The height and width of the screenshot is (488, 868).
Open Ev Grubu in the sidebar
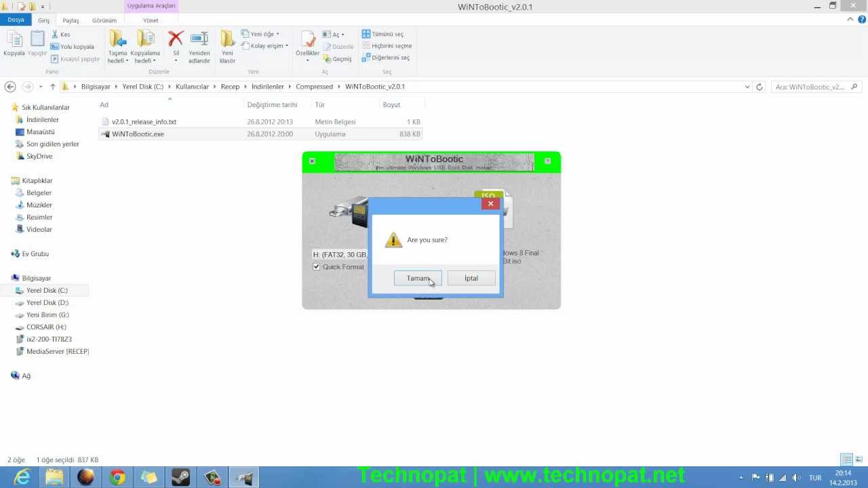coord(35,254)
